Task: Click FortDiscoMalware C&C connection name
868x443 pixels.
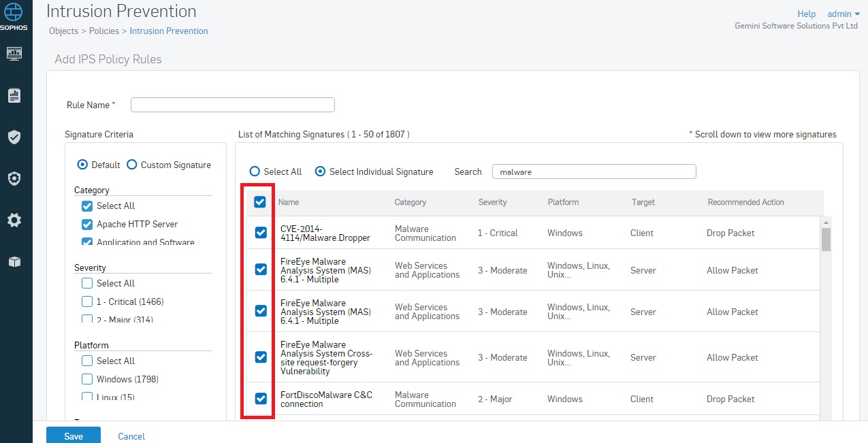Action: [x=326, y=399]
